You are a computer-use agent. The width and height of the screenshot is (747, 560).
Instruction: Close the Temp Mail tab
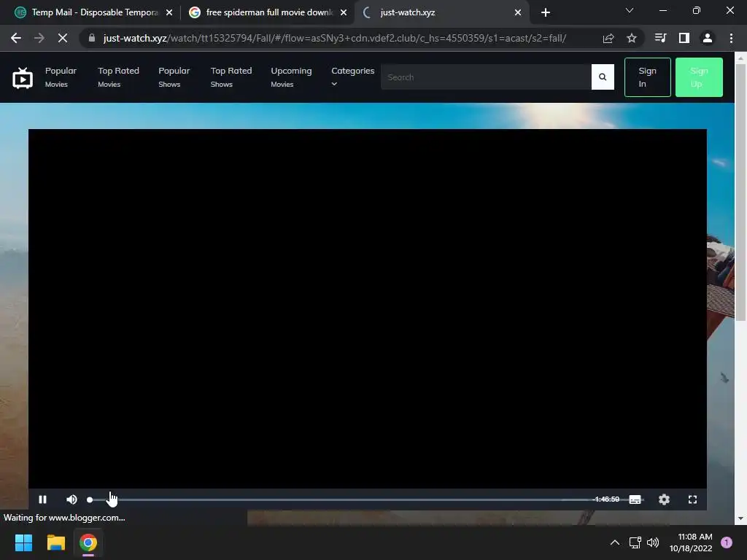click(x=169, y=12)
